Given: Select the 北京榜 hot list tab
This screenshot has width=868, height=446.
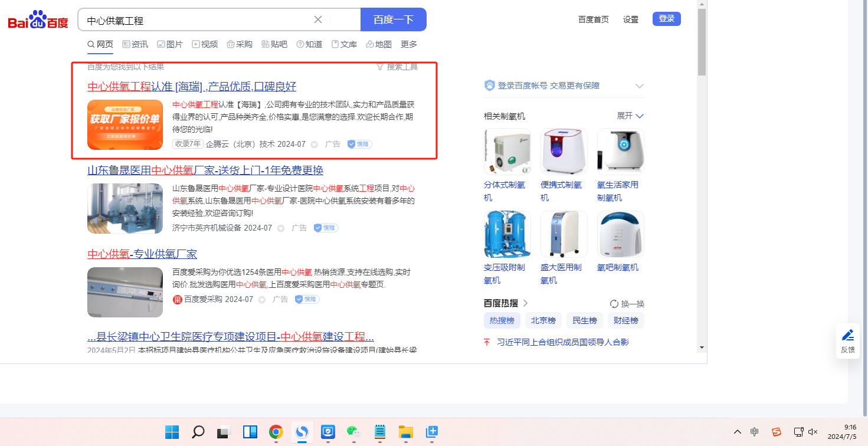Looking at the screenshot, I should pos(543,321).
